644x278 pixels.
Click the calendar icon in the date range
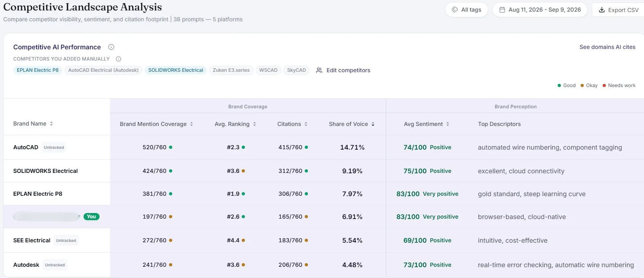502,10
